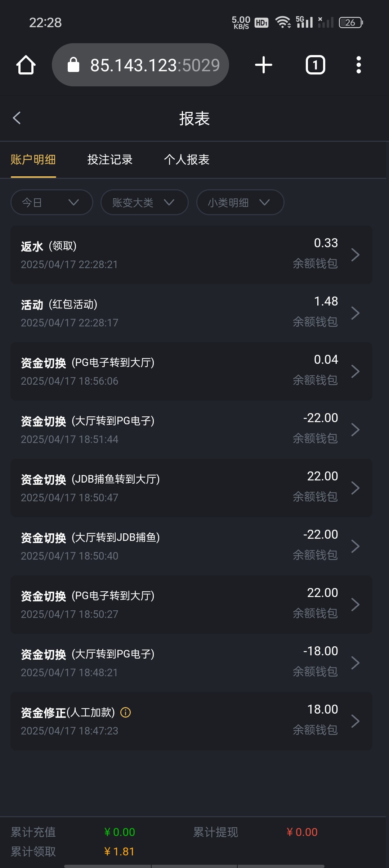Open the tab switcher showing 1 tab
Screen dimensions: 389x868
click(x=315, y=65)
